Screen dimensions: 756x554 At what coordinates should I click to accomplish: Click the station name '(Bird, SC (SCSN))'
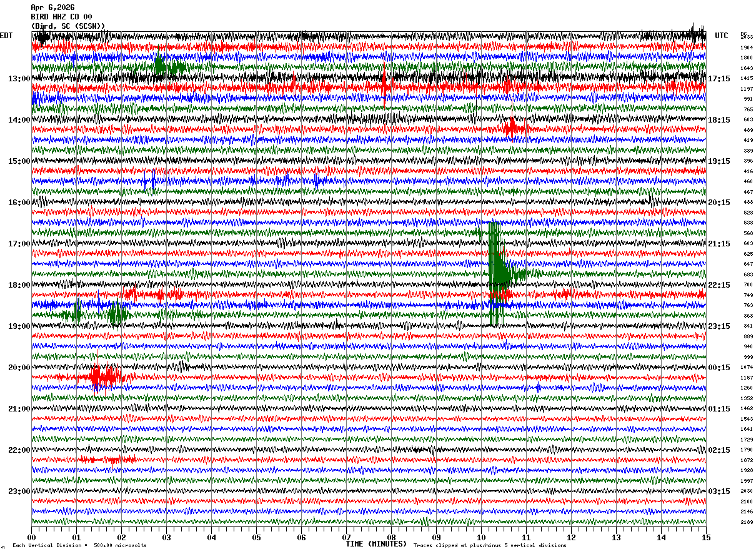[x=68, y=26]
